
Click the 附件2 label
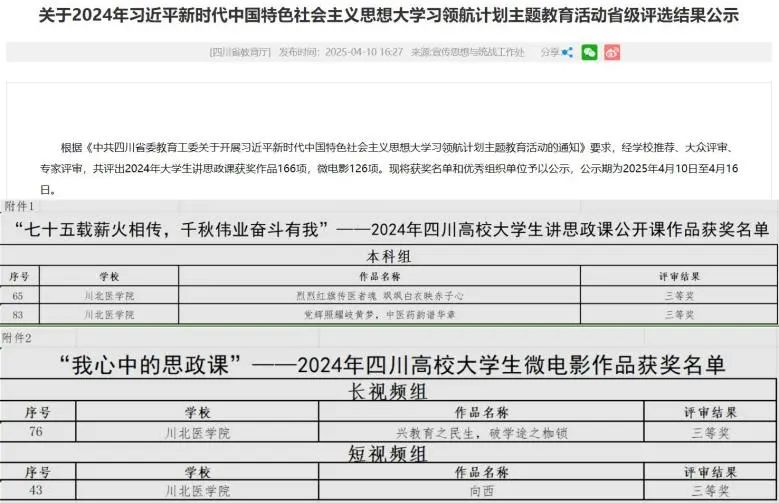[x=19, y=338]
